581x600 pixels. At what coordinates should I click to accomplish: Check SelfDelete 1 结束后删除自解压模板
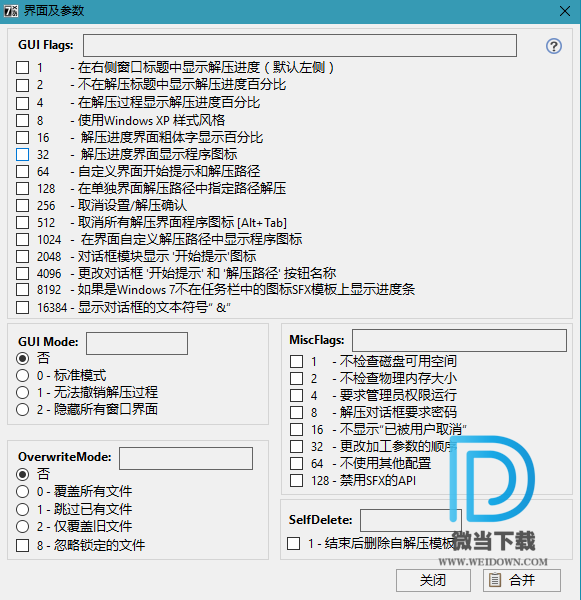click(x=294, y=543)
